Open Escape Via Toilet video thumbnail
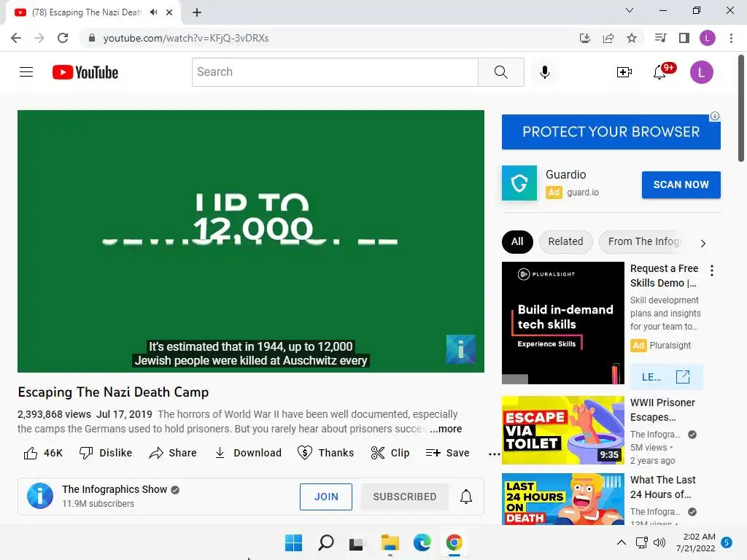The image size is (747, 560). [562, 430]
